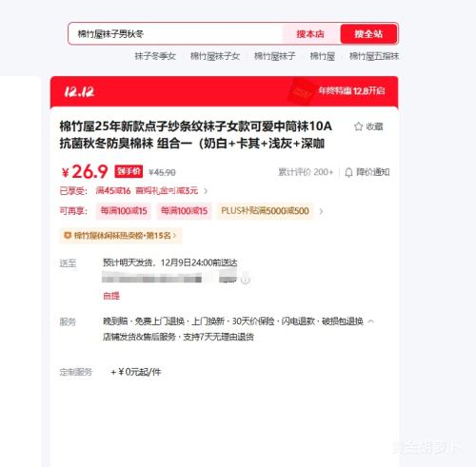The height and width of the screenshot is (467, 476).
Task: Click 累计评价 200+ reviews link
Action: 306,172
